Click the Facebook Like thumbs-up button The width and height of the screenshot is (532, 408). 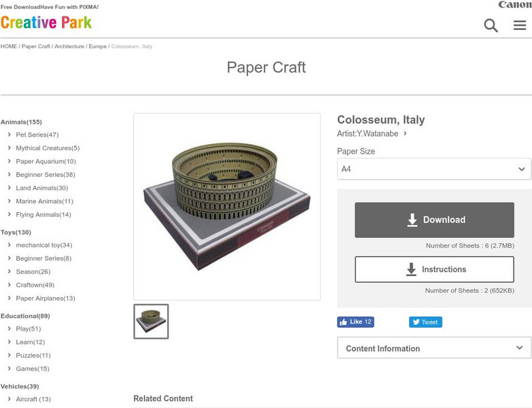tap(355, 322)
